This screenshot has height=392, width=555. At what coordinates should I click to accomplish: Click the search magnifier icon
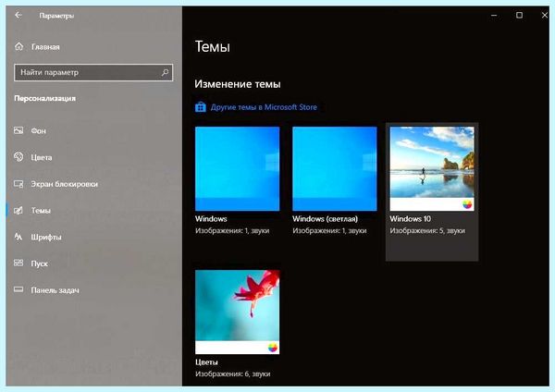point(165,72)
